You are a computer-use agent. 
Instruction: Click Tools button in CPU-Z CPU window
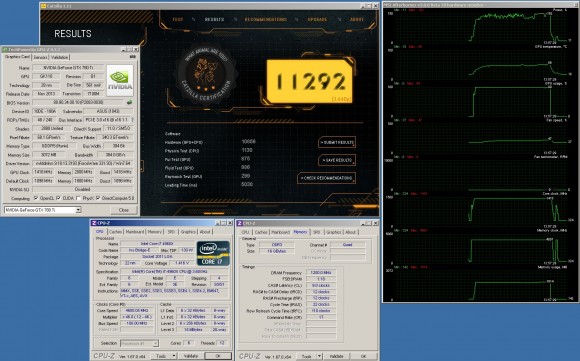[161, 356]
